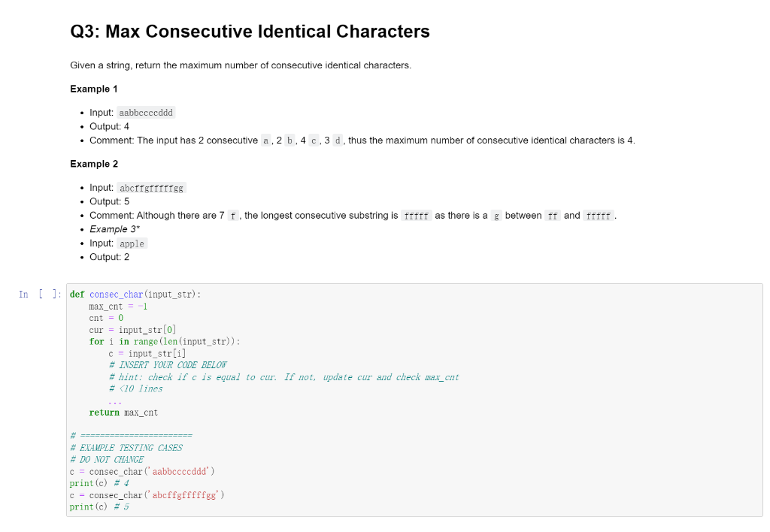770x532 pixels.
Task: Click the 'c = input_str[i]' line
Action: 147,353
